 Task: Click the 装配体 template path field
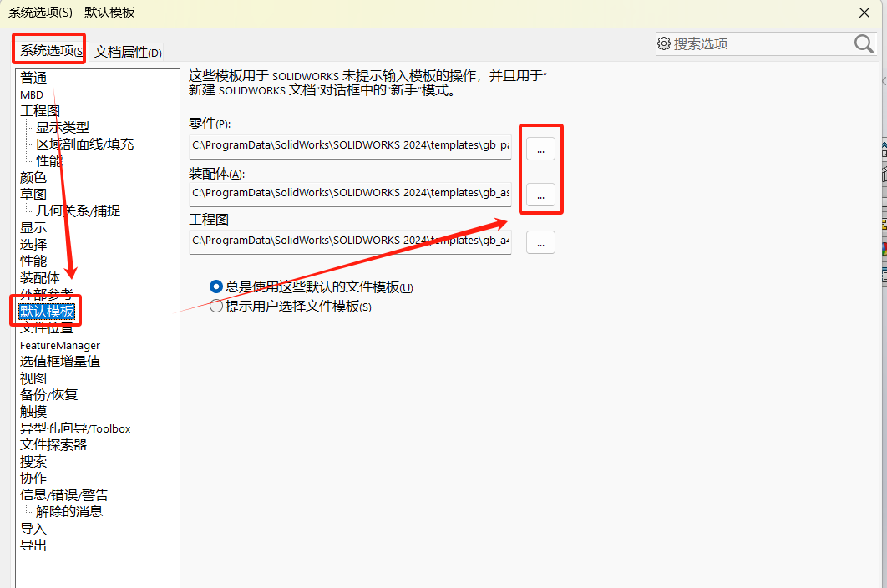point(350,193)
